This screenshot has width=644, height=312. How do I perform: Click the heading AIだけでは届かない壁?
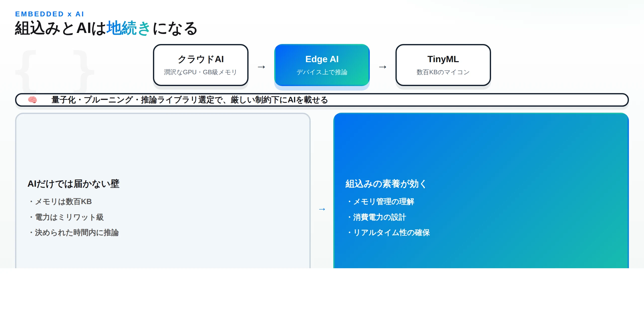(73, 184)
